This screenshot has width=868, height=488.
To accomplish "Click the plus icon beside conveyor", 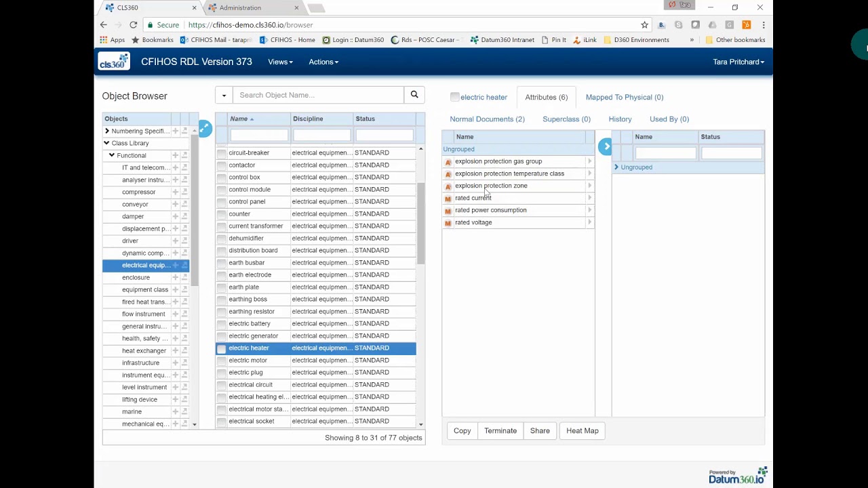I will click(175, 204).
